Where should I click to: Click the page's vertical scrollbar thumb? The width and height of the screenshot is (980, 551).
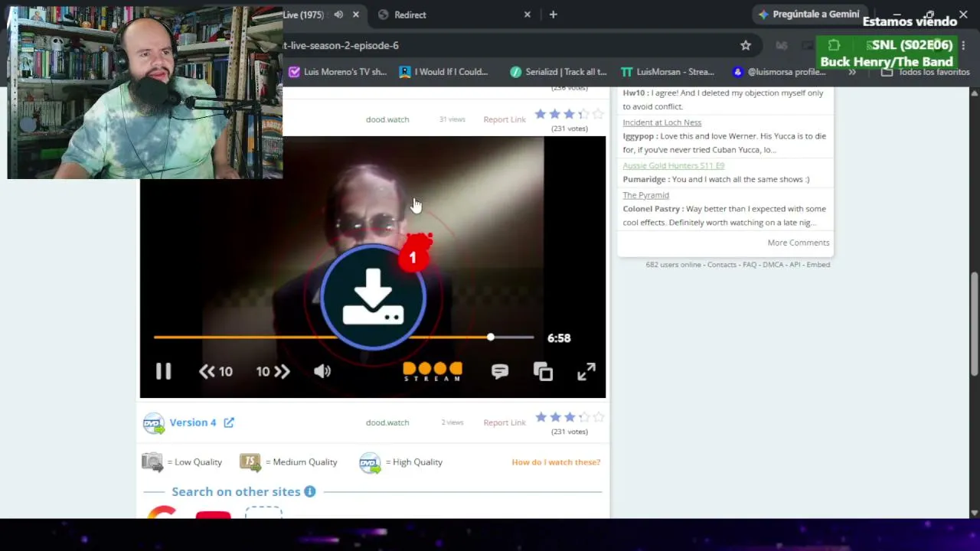(974, 323)
